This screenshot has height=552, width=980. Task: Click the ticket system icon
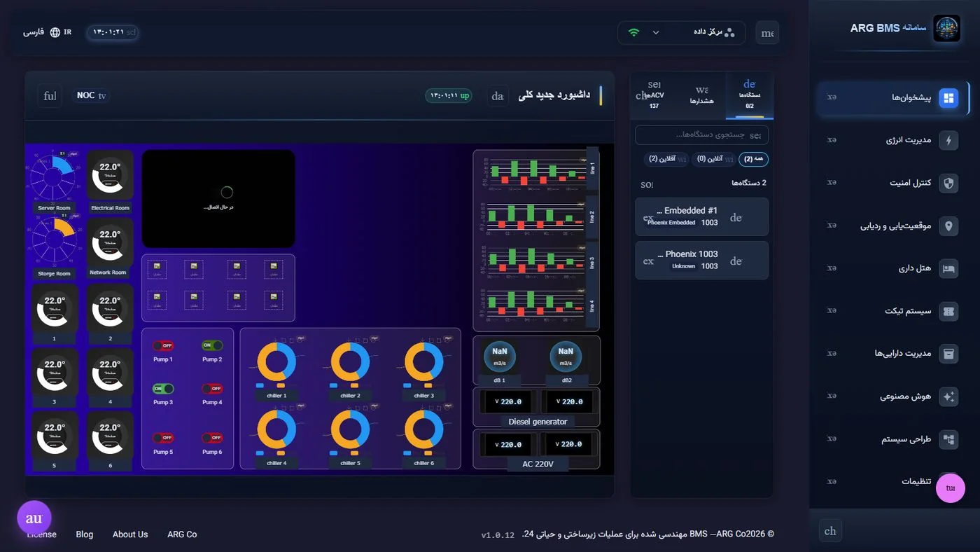[948, 311]
